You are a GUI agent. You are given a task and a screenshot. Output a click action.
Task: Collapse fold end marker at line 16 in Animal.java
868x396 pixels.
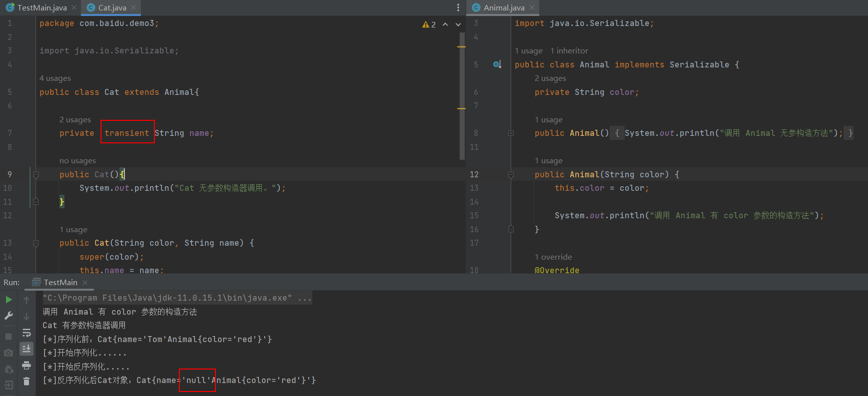point(511,229)
